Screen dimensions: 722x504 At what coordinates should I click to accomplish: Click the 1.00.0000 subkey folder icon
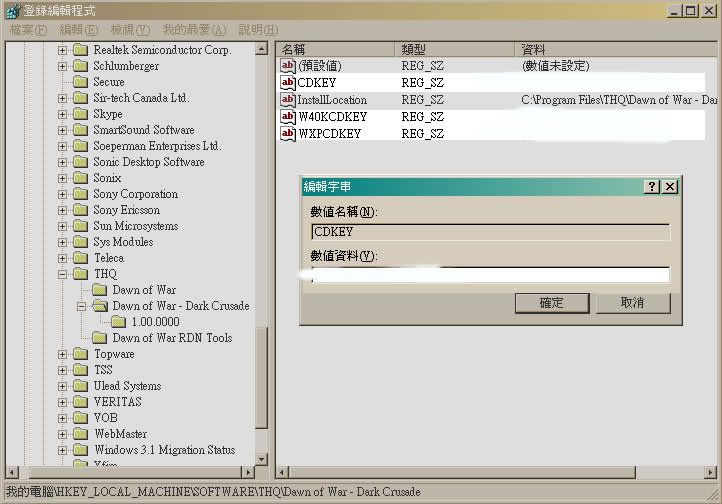pyautogui.click(x=119, y=322)
